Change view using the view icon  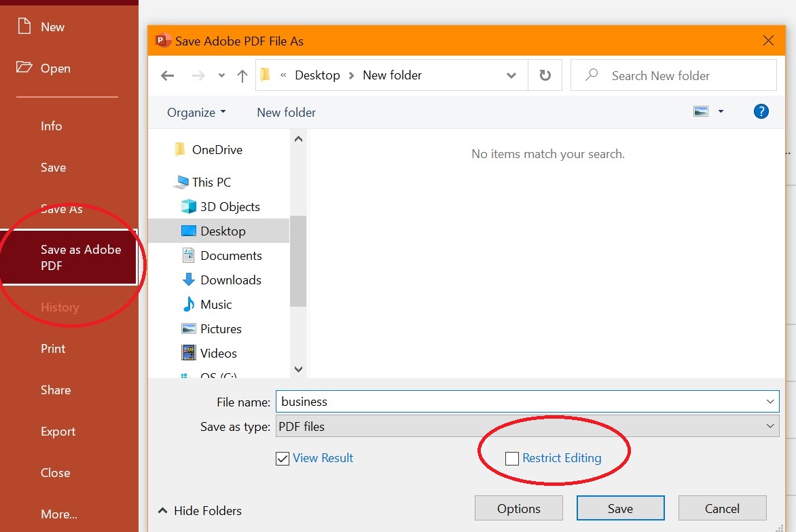(700, 111)
